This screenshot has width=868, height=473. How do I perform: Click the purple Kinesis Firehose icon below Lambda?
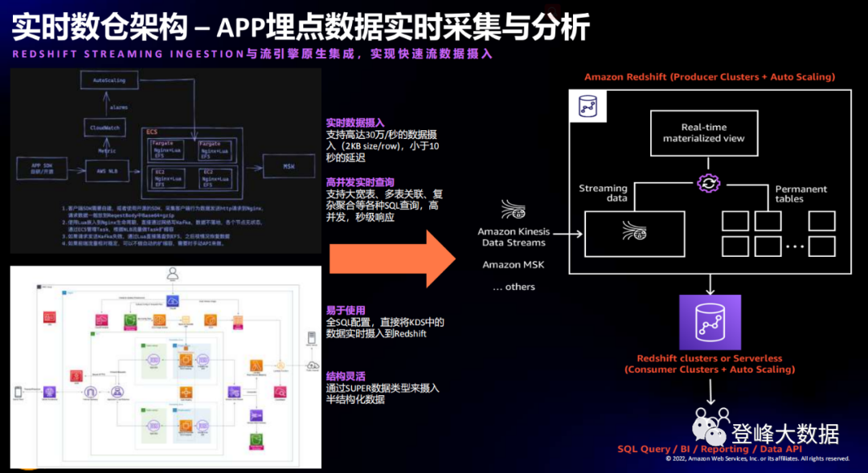pos(256,415)
